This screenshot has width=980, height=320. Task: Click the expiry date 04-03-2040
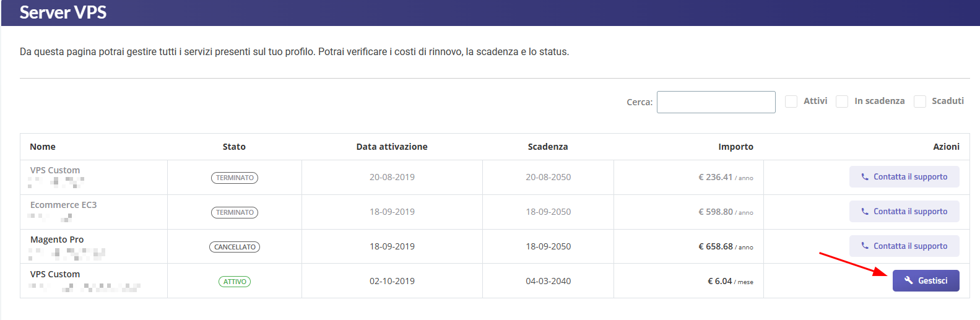pyautogui.click(x=548, y=281)
